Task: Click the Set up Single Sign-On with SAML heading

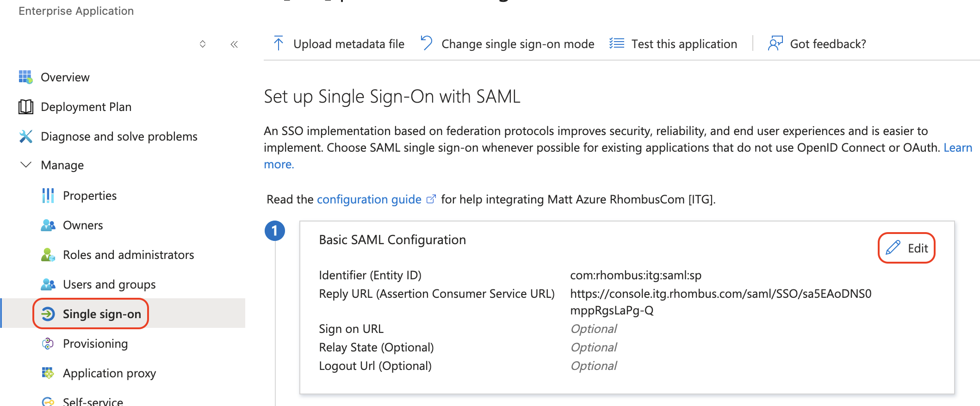Action: click(x=392, y=97)
